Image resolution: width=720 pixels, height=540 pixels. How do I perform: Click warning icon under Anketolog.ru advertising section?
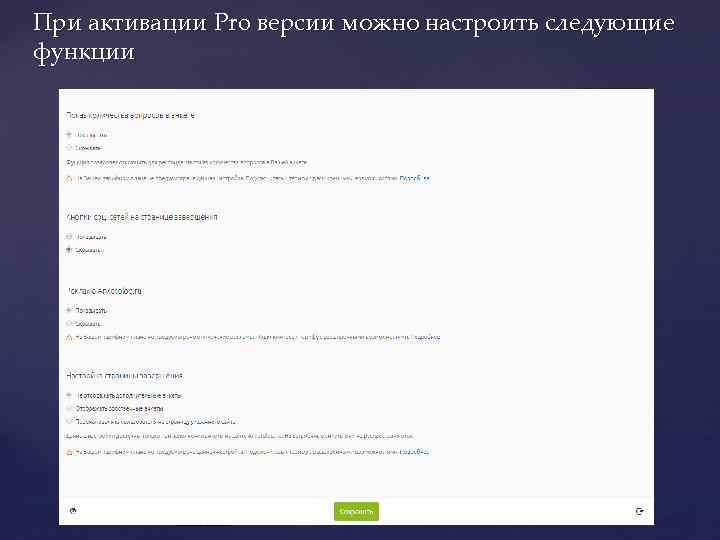(69, 338)
